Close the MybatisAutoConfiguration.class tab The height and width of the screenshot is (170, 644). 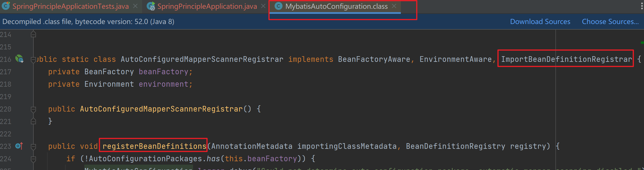pyautogui.click(x=394, y=6)
